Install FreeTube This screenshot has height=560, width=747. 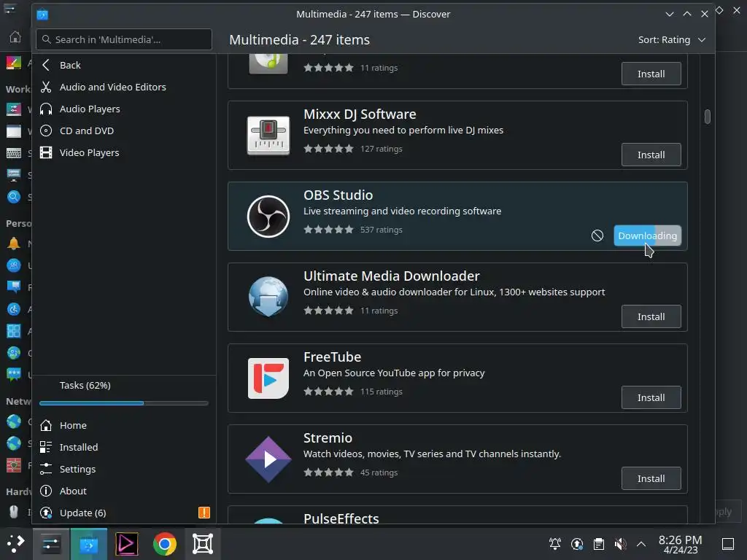[x=651, y=397]
